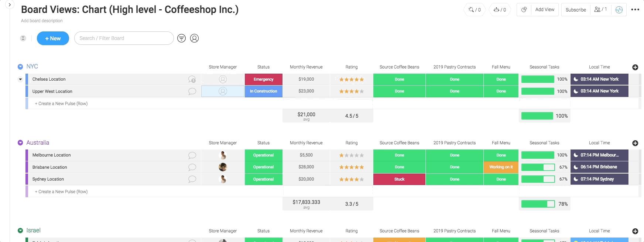This screenshot has width=644, height=242.
Task: Expand the left sidebar arrow
Action: click(9, 5)
